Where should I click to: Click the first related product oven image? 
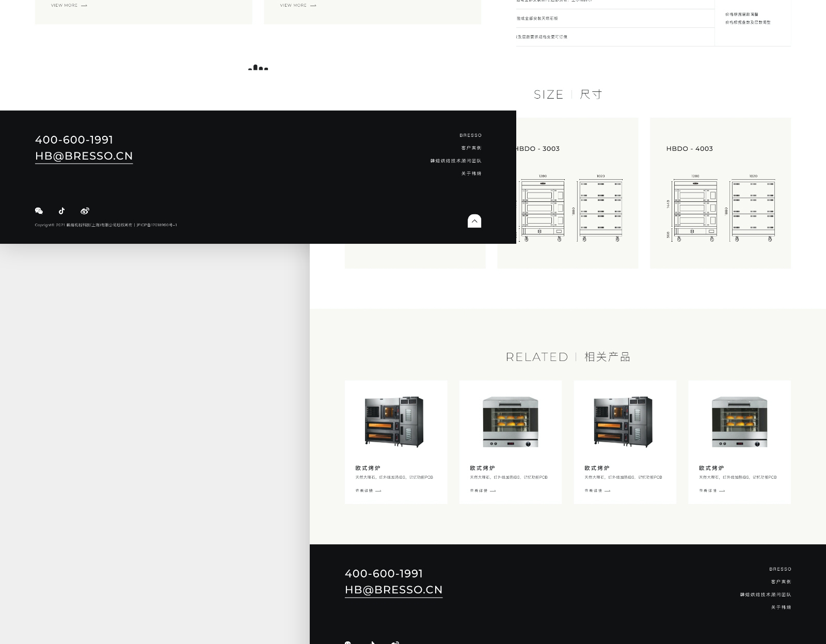point(394,422)
